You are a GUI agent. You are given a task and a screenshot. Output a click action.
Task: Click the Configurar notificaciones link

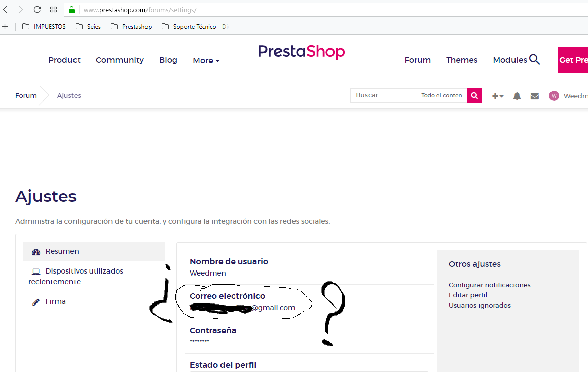[x=489, y=285]
